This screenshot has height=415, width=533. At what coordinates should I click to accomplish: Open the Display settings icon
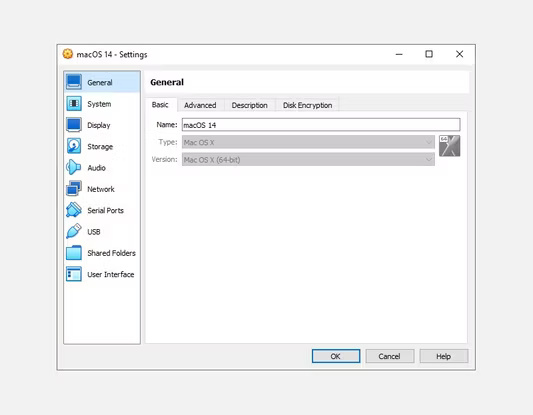pos(74,125)
